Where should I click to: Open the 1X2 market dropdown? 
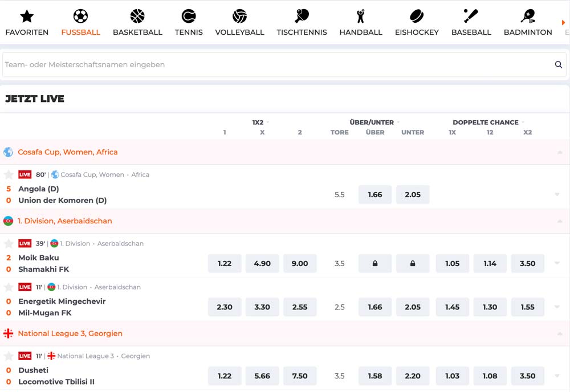(267, 122)
